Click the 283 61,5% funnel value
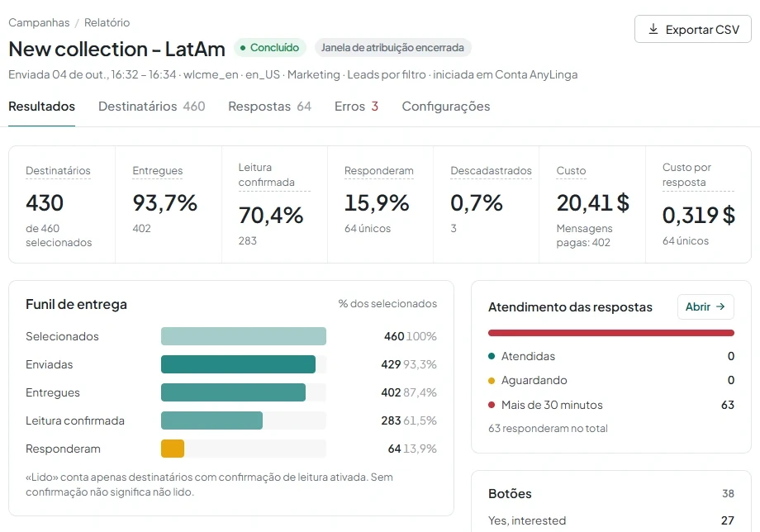The height and width of the screenshot is (532, 760). [409, 420]
